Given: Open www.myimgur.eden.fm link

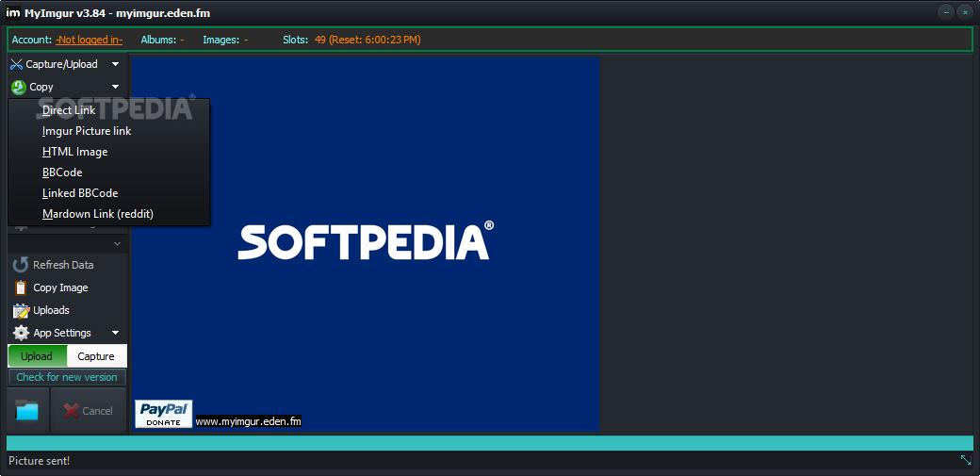Looking at the screenshot, I should tap(249, 421).
